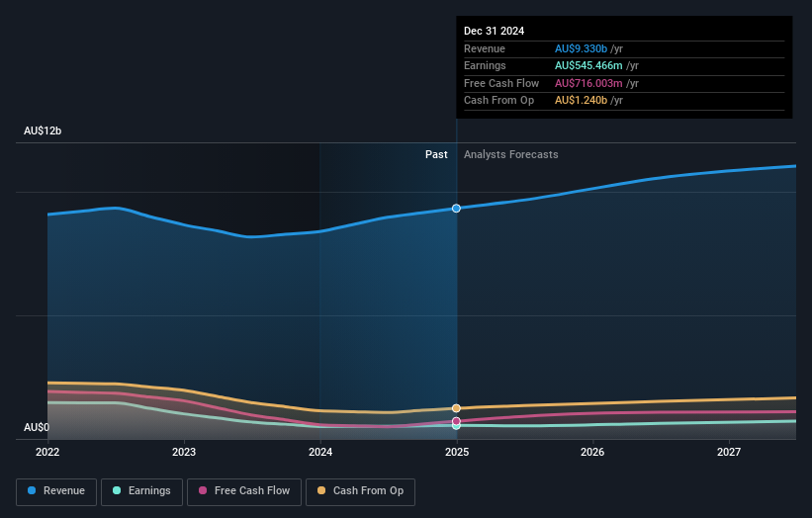Toggle the Revenue legend series
This screenshot has width=812, height=518.
[56, 491]
